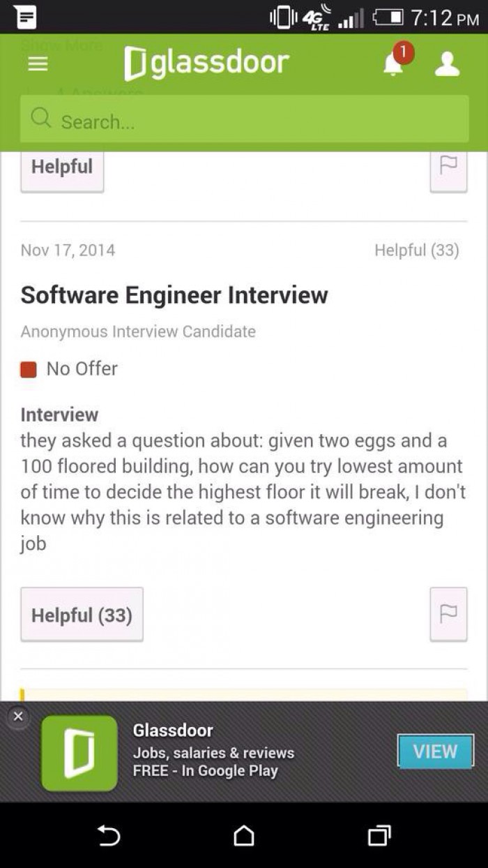Open the hamburger menu
Screen dimensions: 488x868
point(38,63)
